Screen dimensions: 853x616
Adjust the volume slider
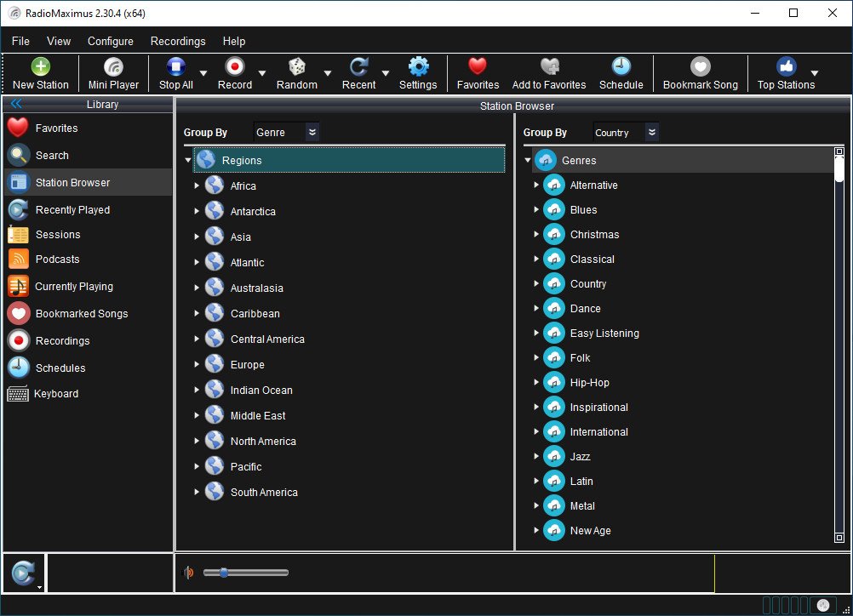[224, 573]
